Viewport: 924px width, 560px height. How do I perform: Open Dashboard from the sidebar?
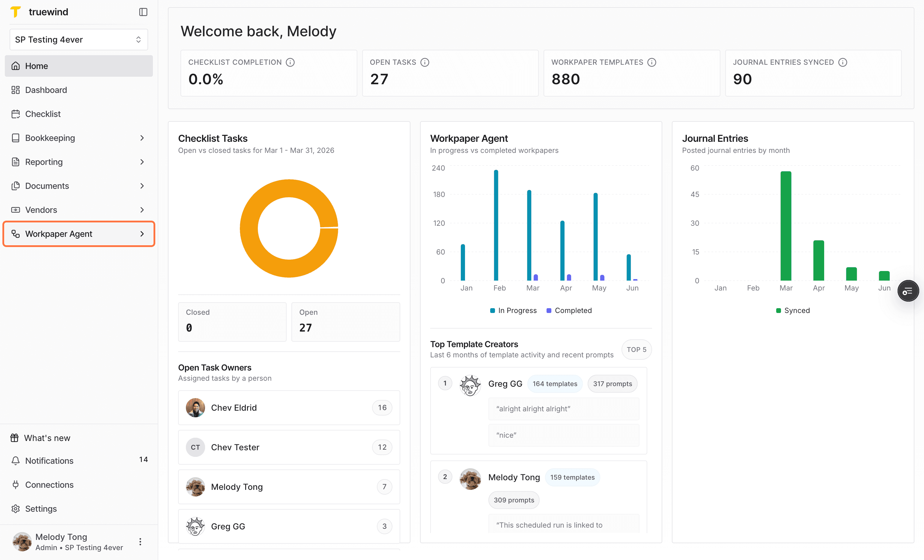[79, 90]
